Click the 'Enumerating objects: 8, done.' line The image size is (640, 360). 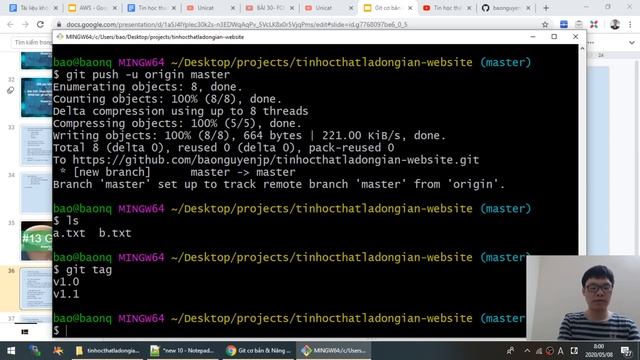148,87
